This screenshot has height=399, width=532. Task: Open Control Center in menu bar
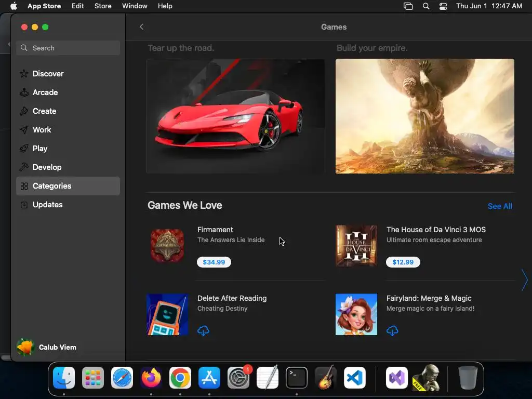443,6
